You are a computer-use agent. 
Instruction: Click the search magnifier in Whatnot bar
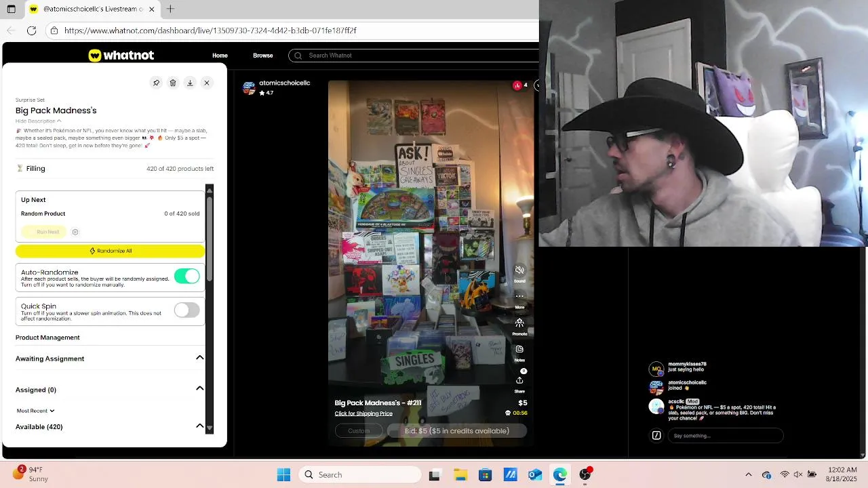coord(298,56)
